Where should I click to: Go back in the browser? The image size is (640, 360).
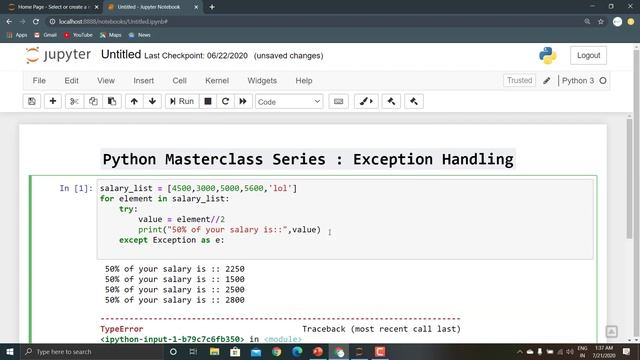click(9, 22)
